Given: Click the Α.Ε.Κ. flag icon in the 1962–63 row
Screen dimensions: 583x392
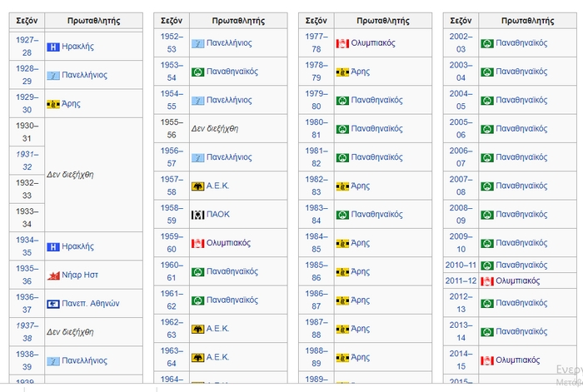Looking at the screenshot, I should [198, 329].
